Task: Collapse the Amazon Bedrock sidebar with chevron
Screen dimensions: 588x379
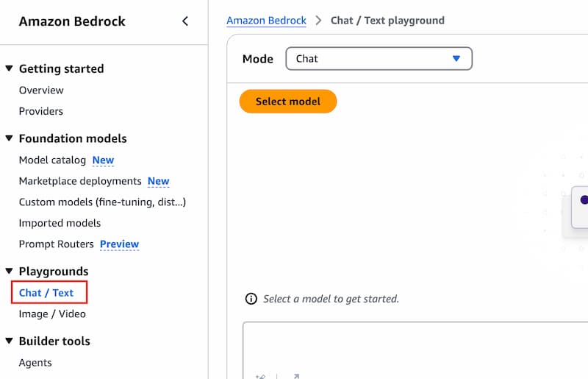Action: (185, 21)
